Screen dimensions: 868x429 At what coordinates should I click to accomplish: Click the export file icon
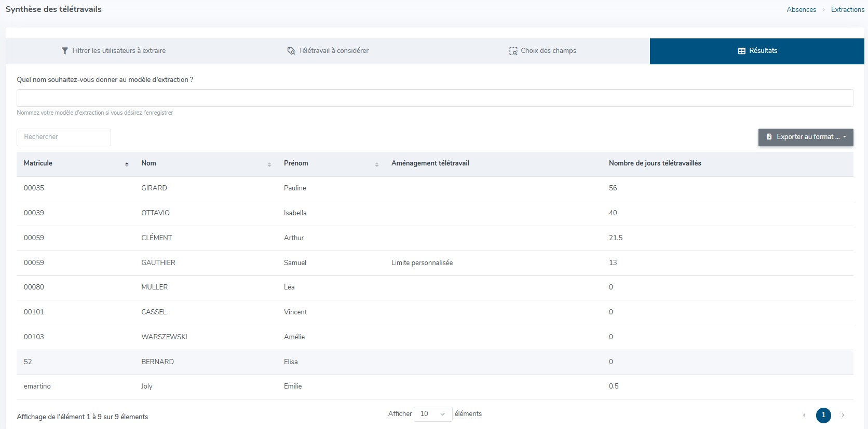[769, 137]
